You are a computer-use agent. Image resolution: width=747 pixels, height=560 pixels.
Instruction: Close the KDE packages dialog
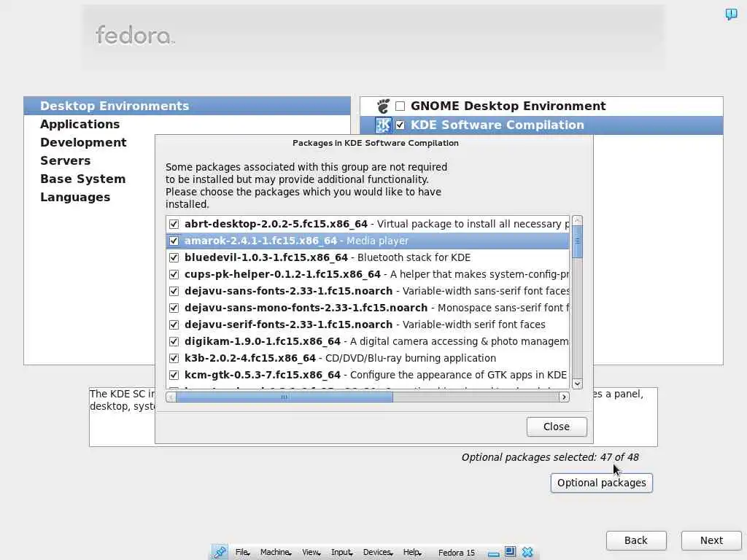[557, 427]
